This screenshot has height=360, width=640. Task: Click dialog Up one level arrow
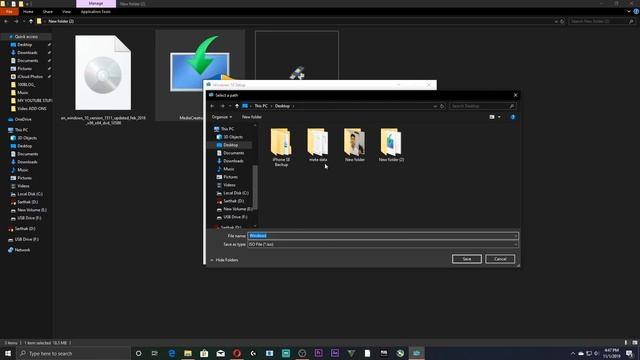(237, 106)
